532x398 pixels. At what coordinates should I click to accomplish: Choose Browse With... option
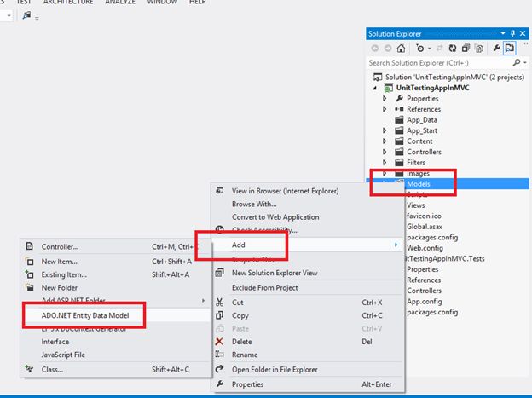[254, 204]
